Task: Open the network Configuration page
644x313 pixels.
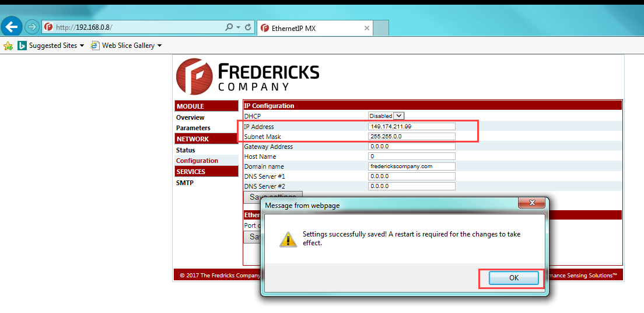Action: (x=197, y=161)
